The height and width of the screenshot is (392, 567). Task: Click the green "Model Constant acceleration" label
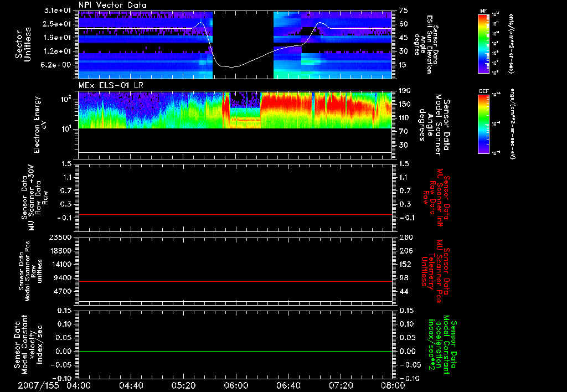442,345
